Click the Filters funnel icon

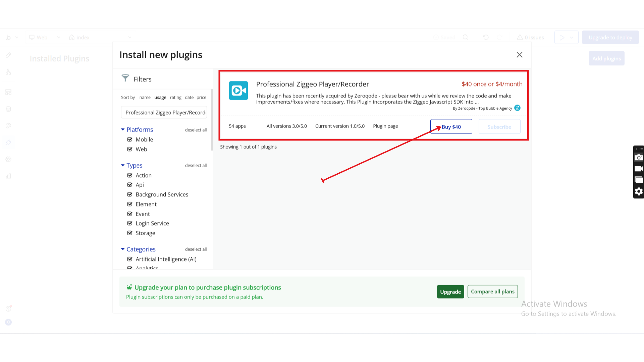[125, 78]
